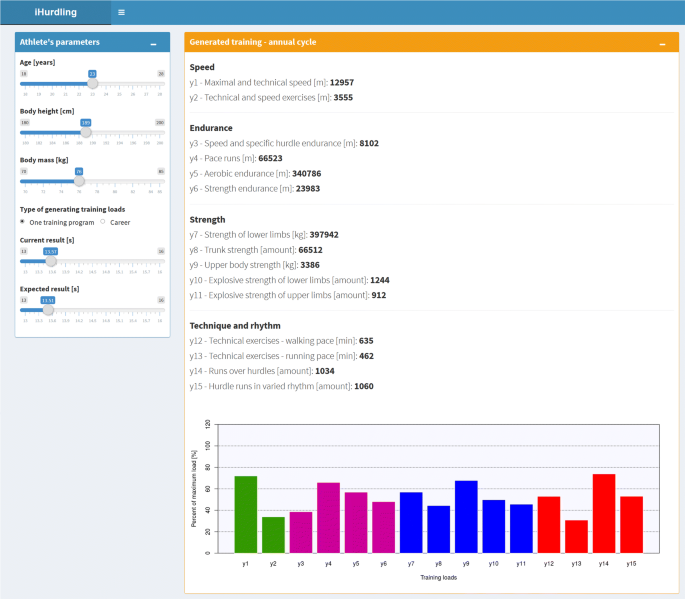Viewport: 685px width, 599px height.
Task: Collapse the Athlete's parameters panel
Action: pyautogui.click(x=153, y=43)
